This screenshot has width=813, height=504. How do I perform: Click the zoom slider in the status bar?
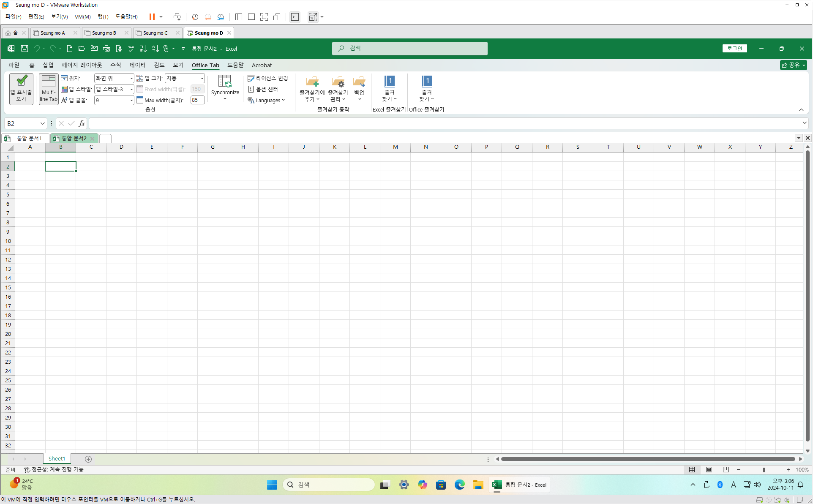coord(764,470)
